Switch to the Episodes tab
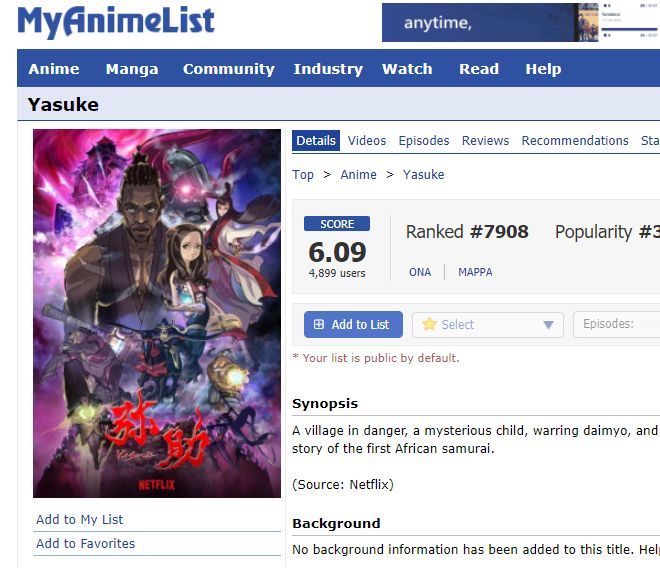660x568 pixels. click(x=424, y=141)
